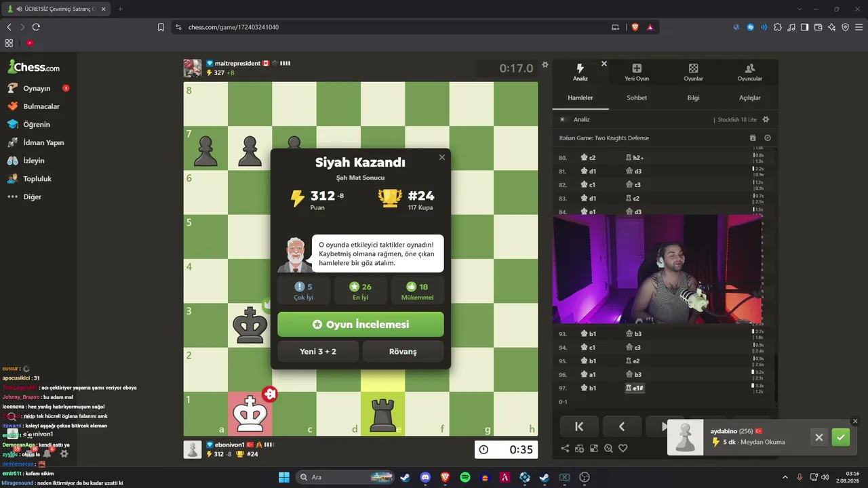Click the Oyun İncelemesi button
The image size is (868, 488).
click(x=361, y=325)
